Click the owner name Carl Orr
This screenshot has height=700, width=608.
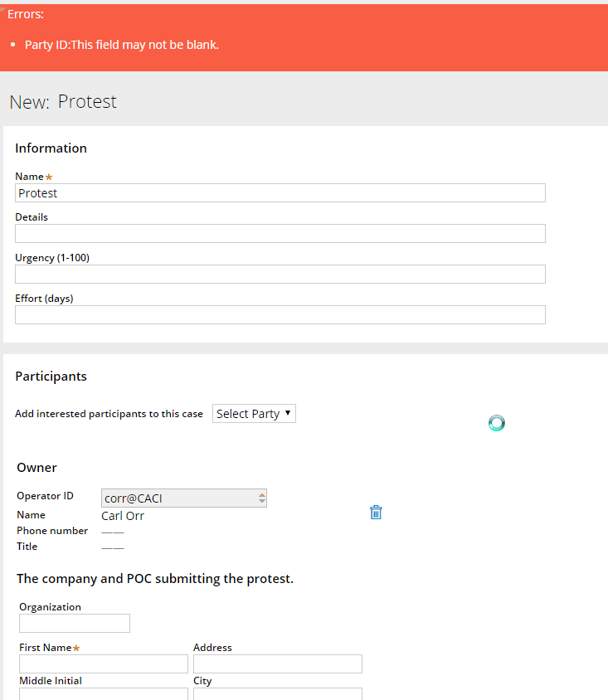[123, 516]
